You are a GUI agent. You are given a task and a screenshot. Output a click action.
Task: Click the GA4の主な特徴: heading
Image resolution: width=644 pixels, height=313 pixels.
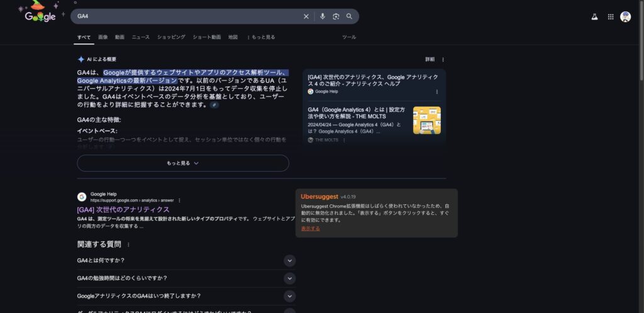tap(99, 120)
